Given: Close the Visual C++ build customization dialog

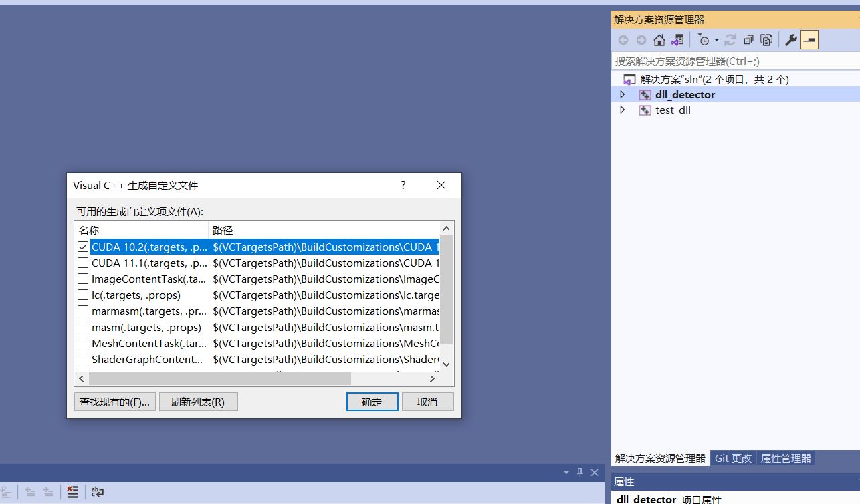Looking at the screenshot, I should coord(441,185).
